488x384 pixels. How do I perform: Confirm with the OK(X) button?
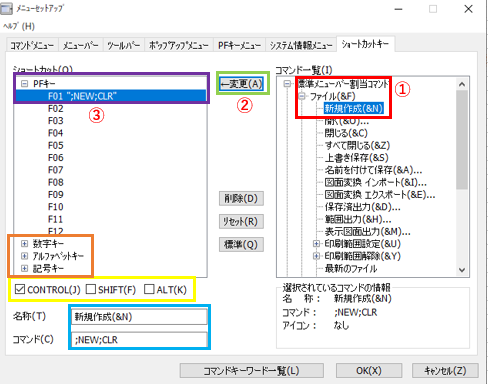[x=369, y=371]
